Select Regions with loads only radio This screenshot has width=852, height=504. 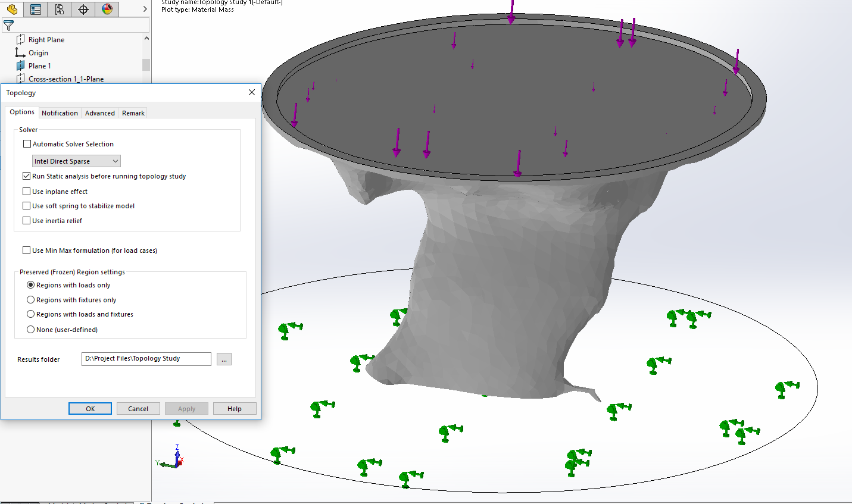[30, 284]
